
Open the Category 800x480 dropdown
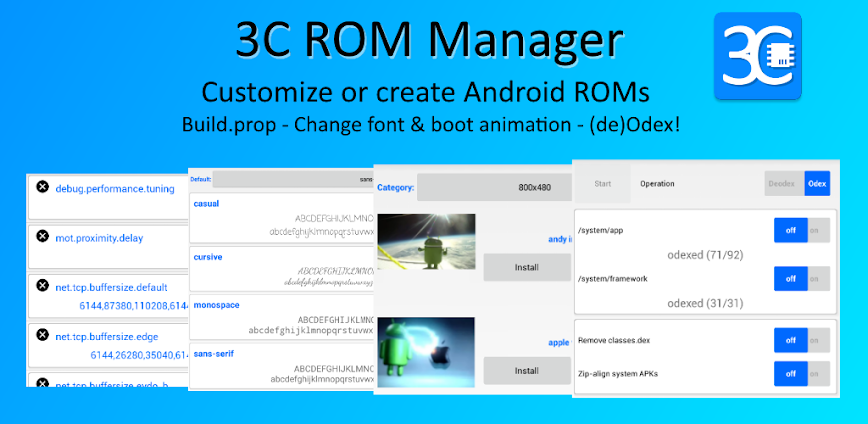[493, 187]
